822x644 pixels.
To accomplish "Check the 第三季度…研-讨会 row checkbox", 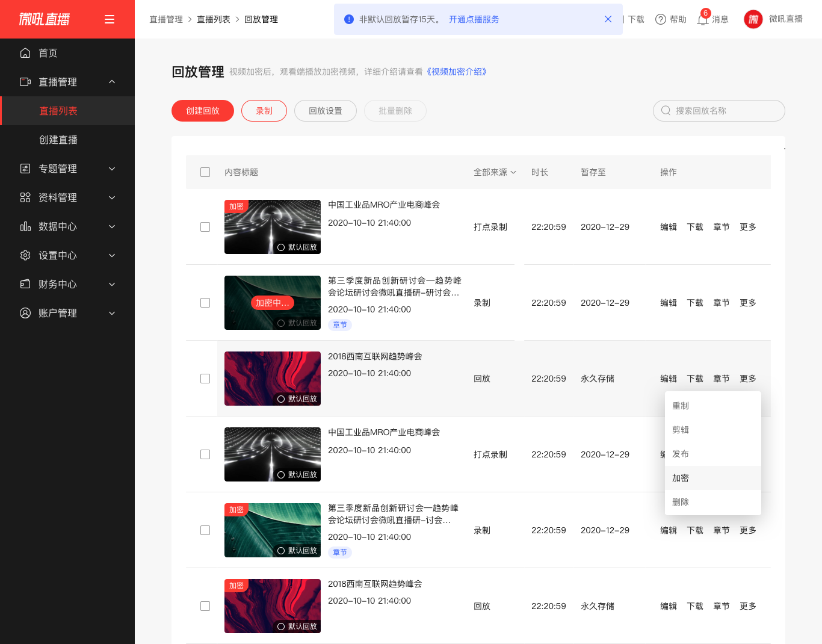I will tap(205, 530).
